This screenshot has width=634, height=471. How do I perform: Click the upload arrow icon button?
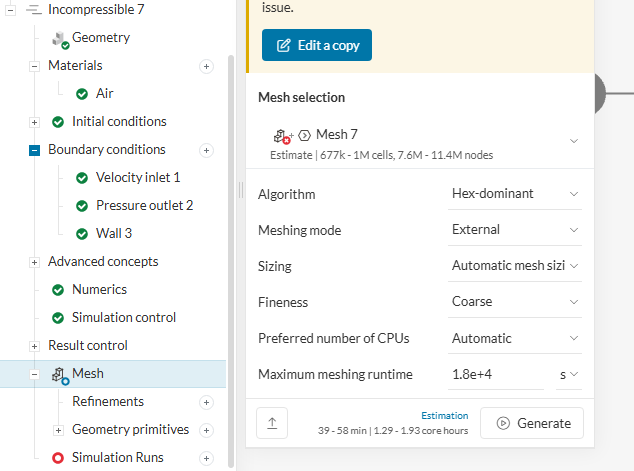pyautogui.click(x=271, y=423)
